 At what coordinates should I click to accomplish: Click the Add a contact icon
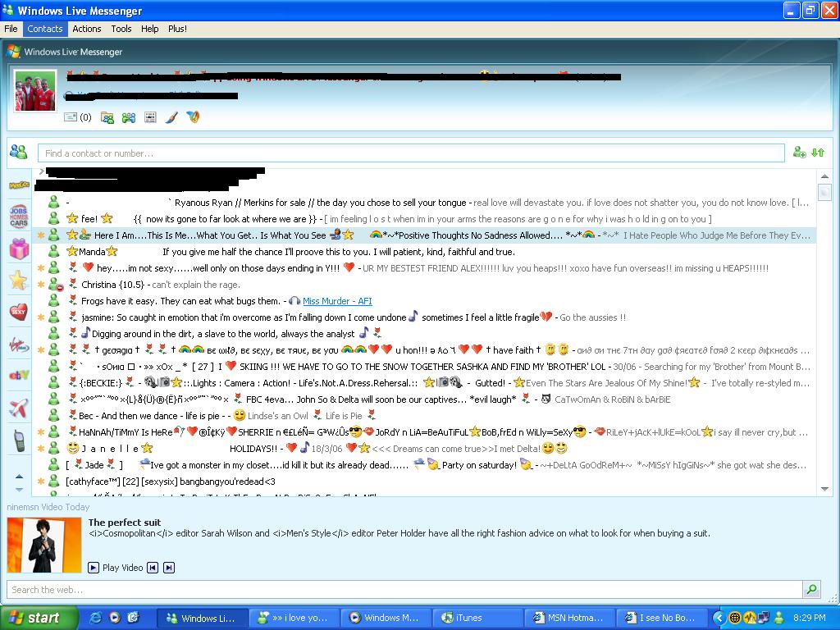[799, 153]
